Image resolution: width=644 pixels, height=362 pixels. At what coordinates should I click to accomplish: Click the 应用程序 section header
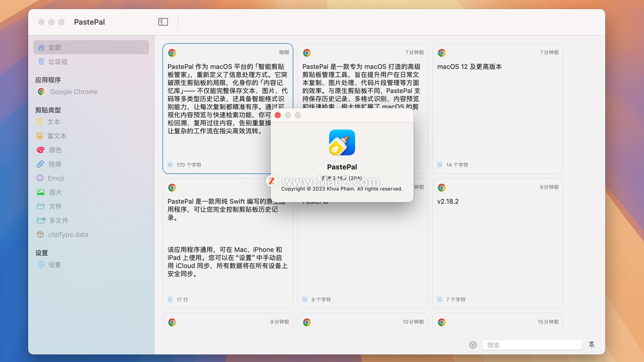48,80
